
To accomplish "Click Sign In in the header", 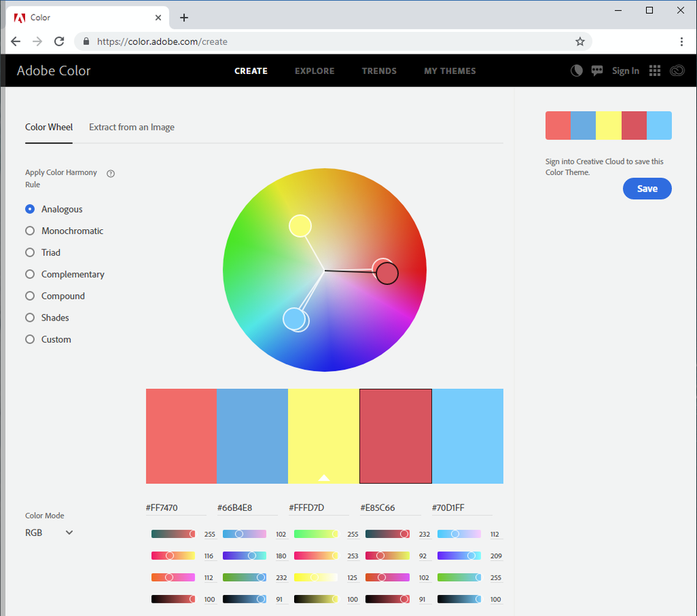I will point(625,70).
